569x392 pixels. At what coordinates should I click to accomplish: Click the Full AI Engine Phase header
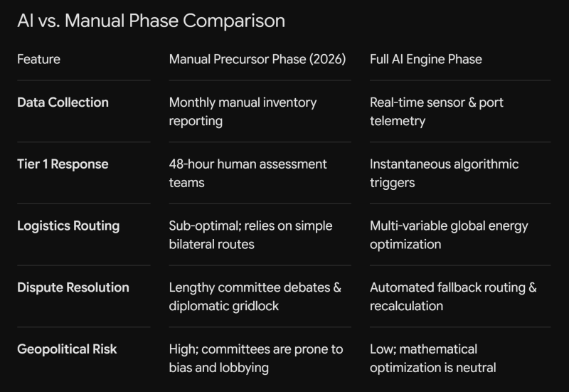[x=425, y=59]
